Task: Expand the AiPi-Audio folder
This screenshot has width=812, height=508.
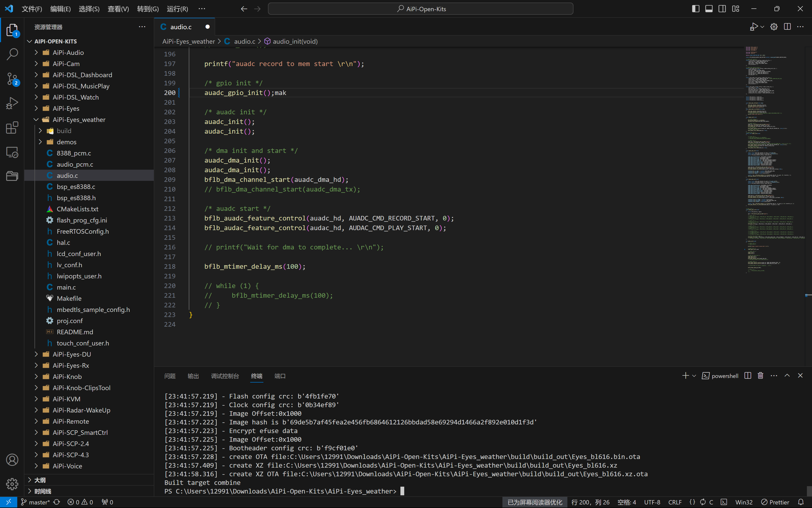Action: [36, 52]
